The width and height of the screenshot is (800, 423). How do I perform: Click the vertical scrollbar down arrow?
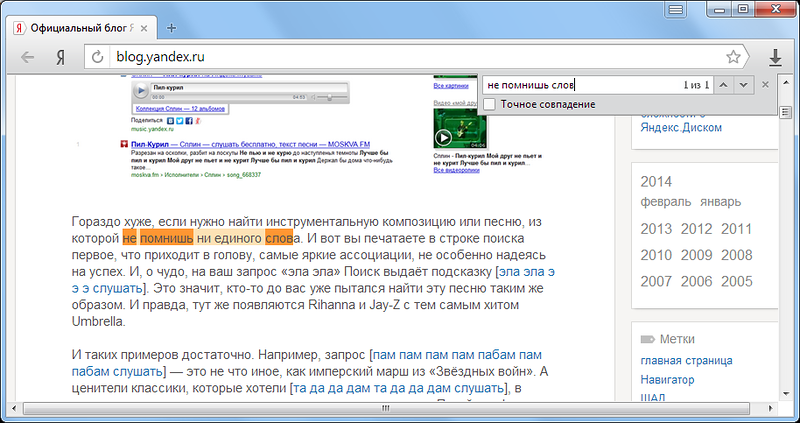786,394
